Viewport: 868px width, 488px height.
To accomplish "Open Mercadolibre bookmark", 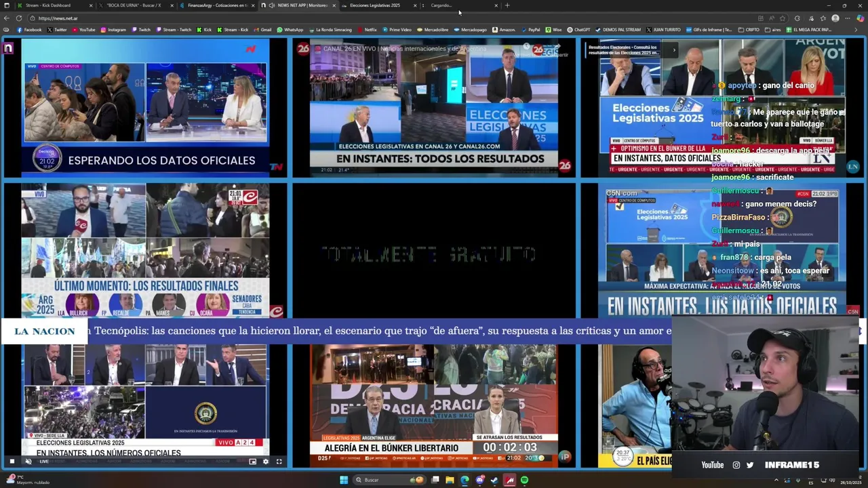I will coord(433,30).
